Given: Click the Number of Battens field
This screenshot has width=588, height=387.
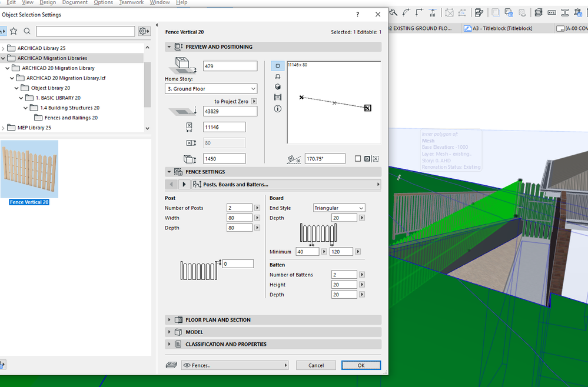Looking at the screenshot, I should click(x=344, y=275).
